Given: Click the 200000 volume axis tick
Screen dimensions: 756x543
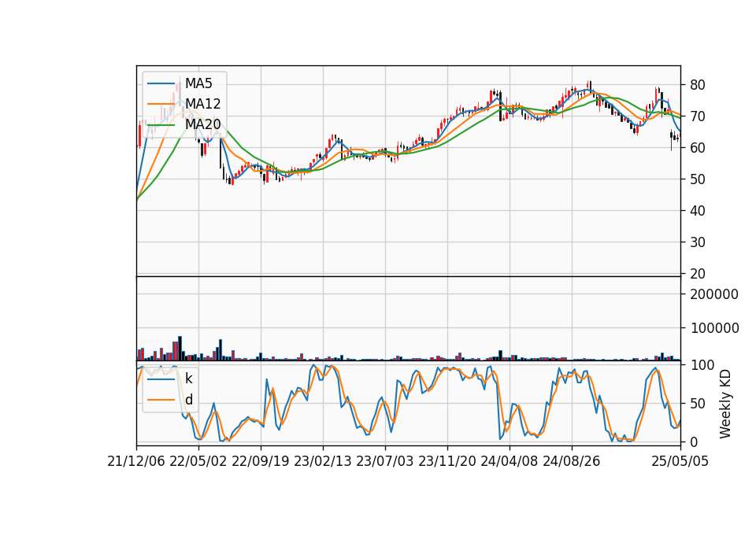Looking at the screenshot, I should [x=714, y=294].
